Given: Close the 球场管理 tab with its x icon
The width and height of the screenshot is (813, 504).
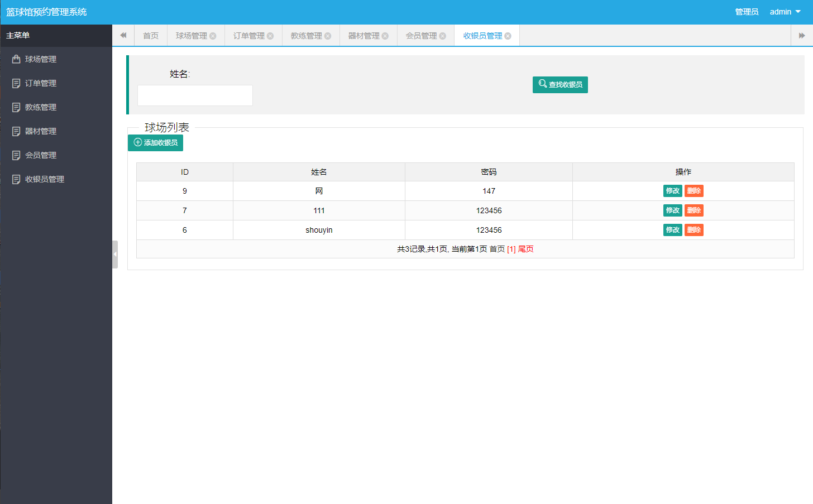Looking at the screenshot, I should point(213,36).
